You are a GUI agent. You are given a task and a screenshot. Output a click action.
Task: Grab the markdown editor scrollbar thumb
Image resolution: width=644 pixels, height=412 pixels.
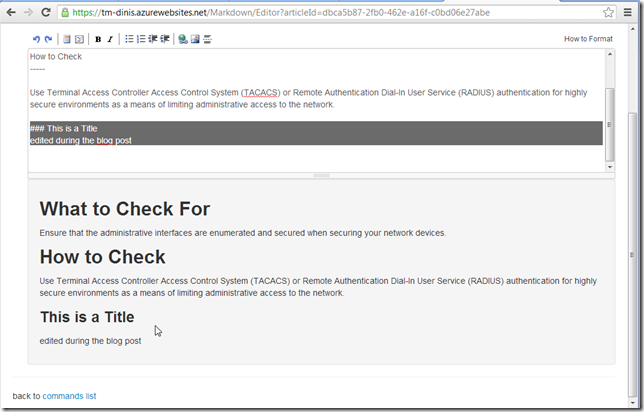pyautogui.click(x=610, y=124)
